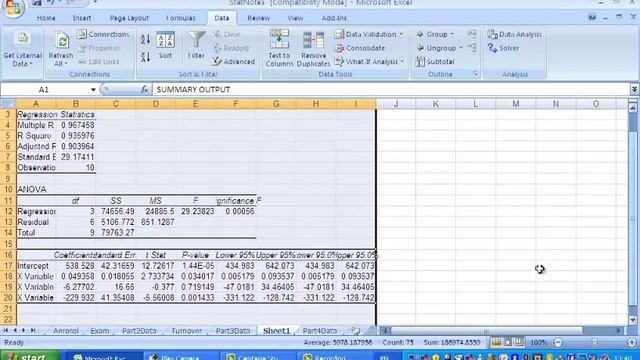Click the Select All corner box
This screenshot has height=360, width=640.
[x=8, y=104]
